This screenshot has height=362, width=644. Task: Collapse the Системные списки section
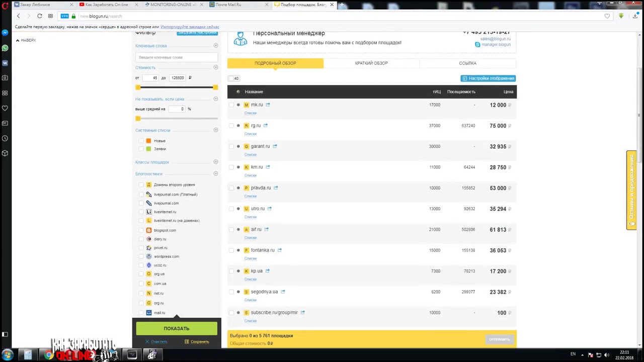[215, 130]
